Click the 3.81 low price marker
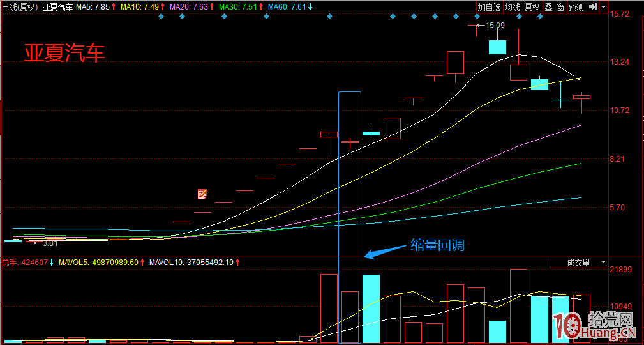This screenshot has height=345, width=644. point(50,243)
